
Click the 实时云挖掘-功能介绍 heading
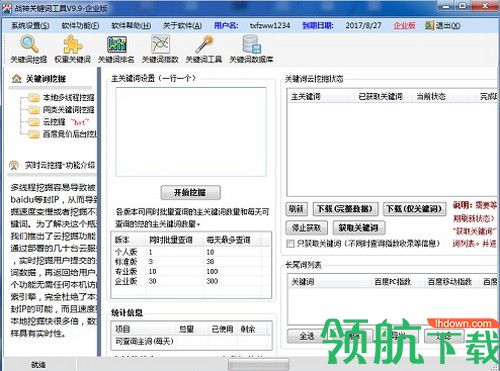coord(60,165)
